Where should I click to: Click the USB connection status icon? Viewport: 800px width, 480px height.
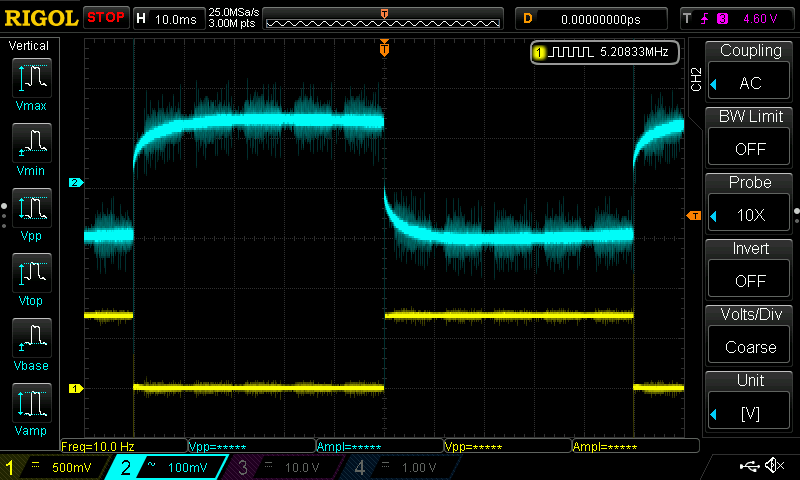748,466
